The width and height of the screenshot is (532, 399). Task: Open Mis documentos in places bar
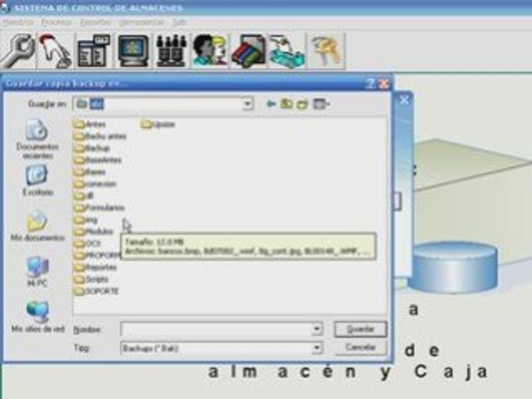[x=37, y=226]
